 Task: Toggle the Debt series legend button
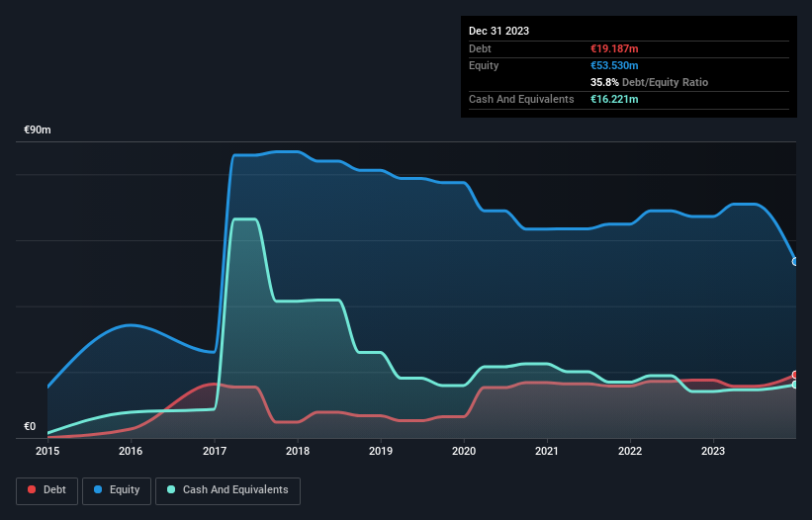tap(47, 490)
